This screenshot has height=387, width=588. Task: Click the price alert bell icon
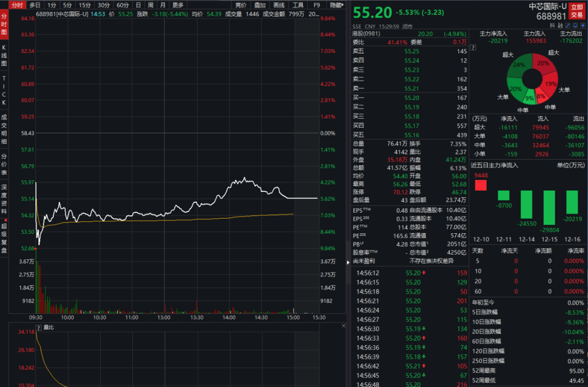click(575, 25)
